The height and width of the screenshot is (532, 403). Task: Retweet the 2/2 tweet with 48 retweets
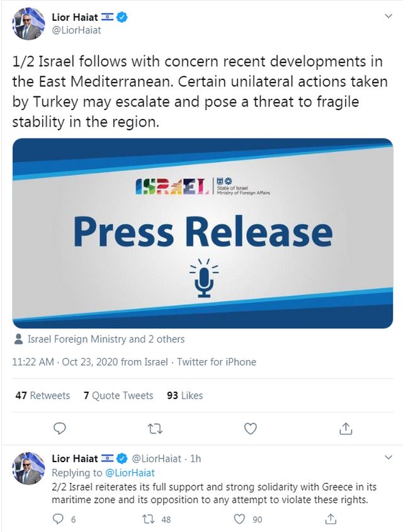[x=149, y=519]
